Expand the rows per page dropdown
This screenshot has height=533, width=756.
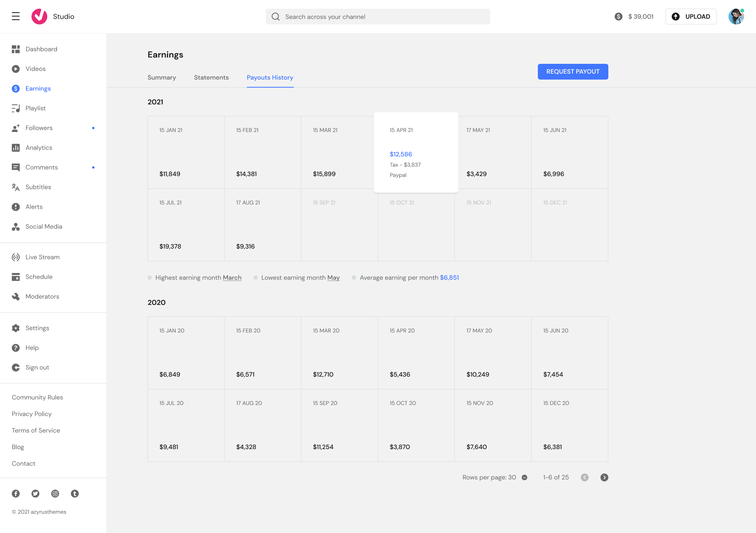(x=524, y=477)
